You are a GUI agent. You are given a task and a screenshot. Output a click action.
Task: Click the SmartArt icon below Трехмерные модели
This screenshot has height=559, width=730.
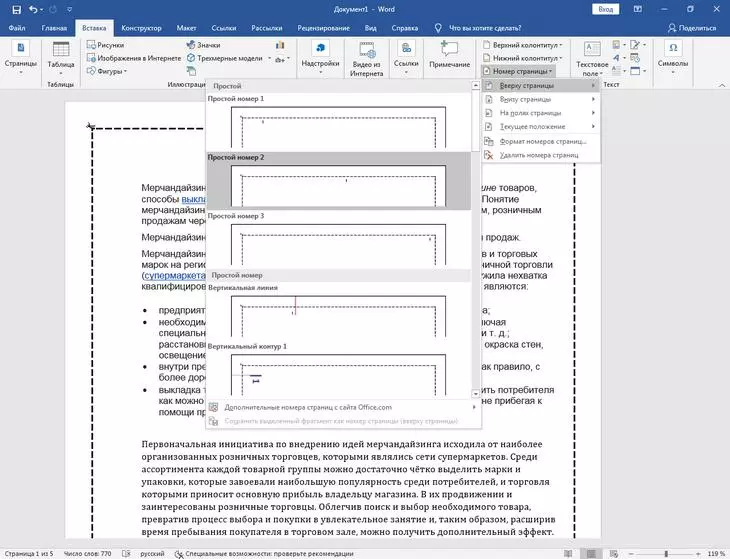[x=191, y=71]
